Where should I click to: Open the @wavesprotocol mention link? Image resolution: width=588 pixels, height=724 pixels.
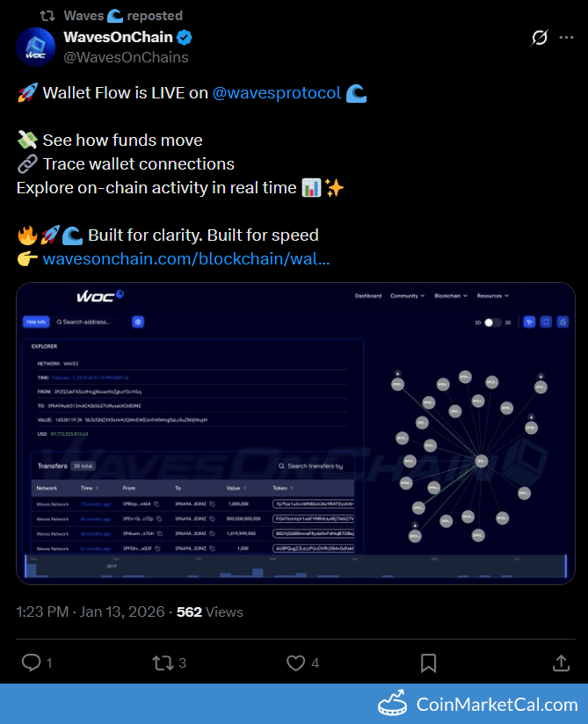tap(276, 92)
